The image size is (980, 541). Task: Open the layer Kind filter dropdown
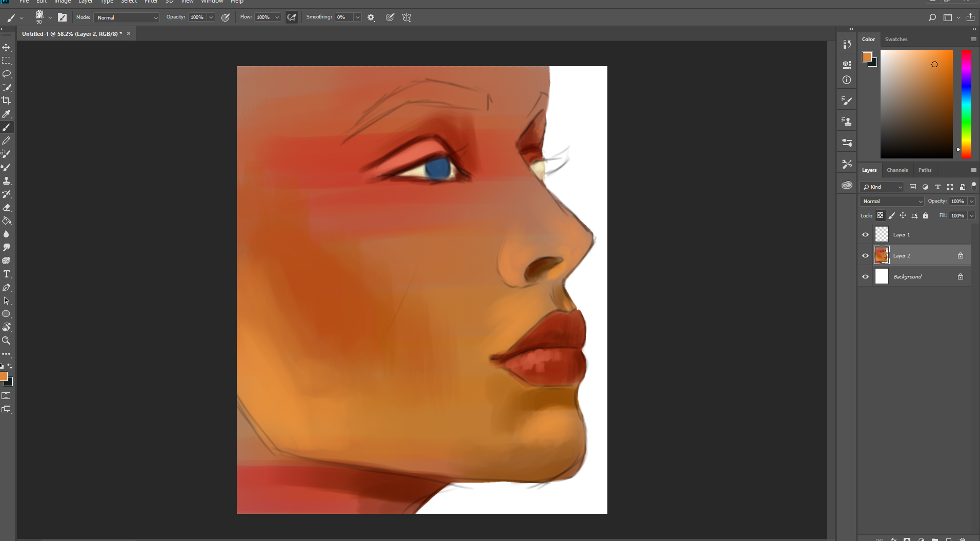[x=882, y=187]
